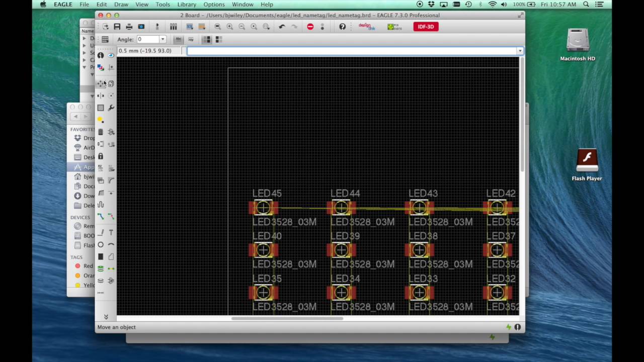This screenshot has width=644, height=362.
Task: Toggle the first Abc text option button
Action: pyautogui.click(x=179, y=39)
